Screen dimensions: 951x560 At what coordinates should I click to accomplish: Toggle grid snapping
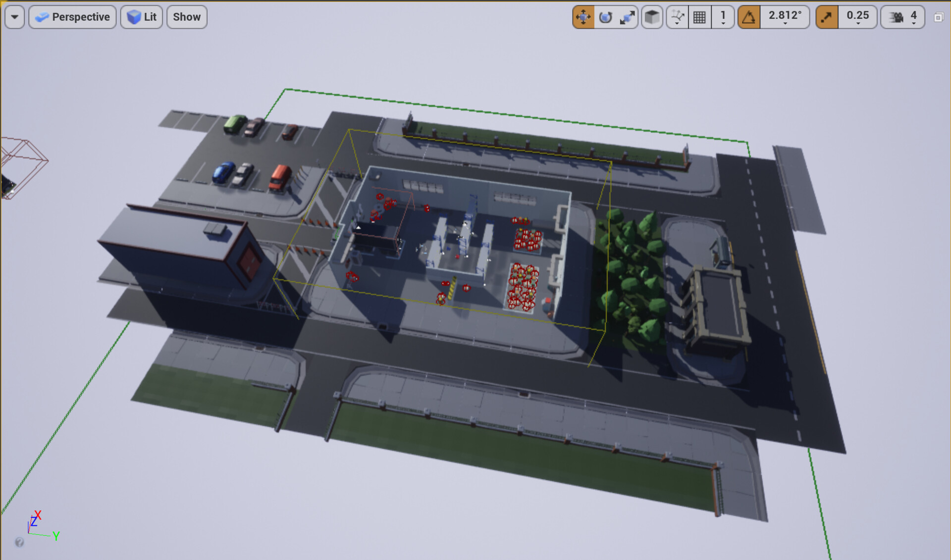(x=699, y=16)
